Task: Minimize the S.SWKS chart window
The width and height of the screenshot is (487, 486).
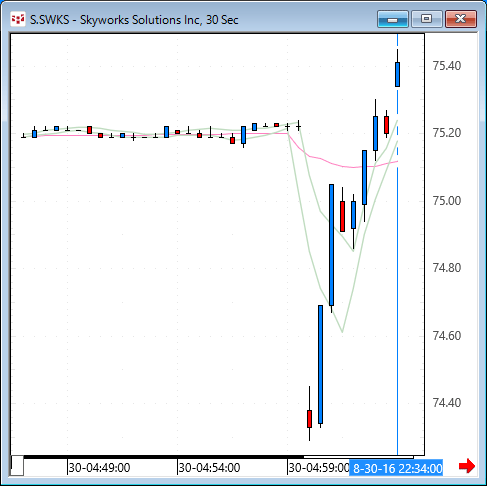Action: pos(393,19)
